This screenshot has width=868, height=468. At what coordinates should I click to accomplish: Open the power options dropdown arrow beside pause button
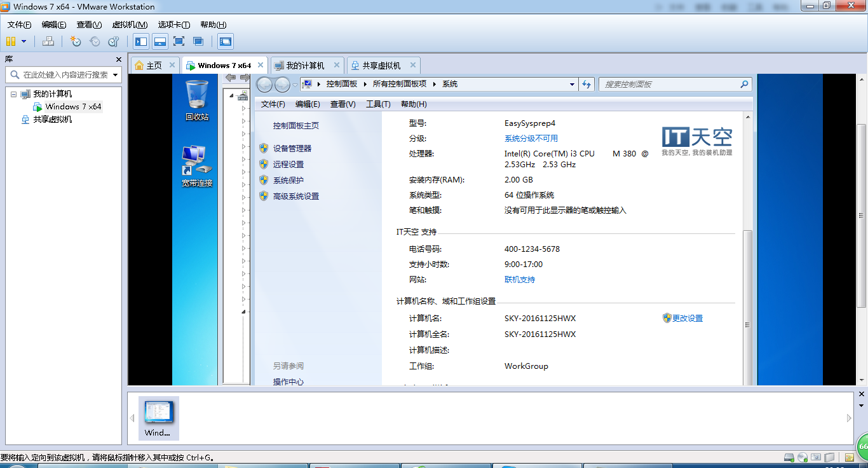click(24, 41)
